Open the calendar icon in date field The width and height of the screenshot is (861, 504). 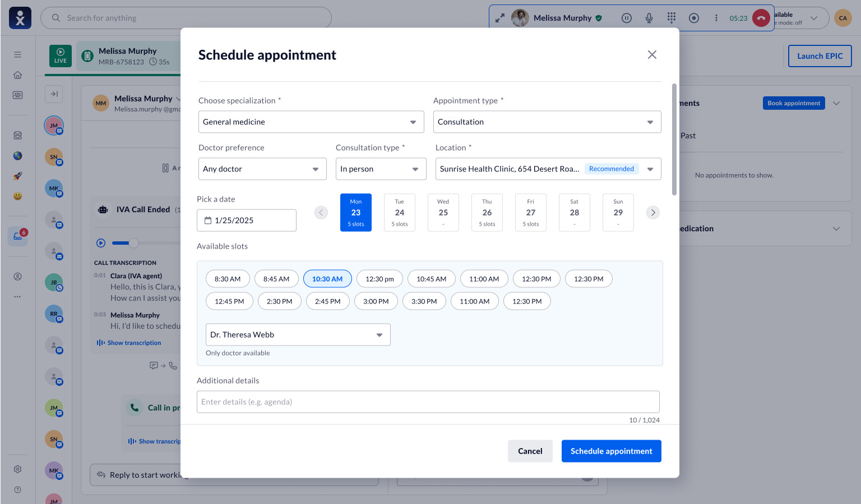[208, 221]
